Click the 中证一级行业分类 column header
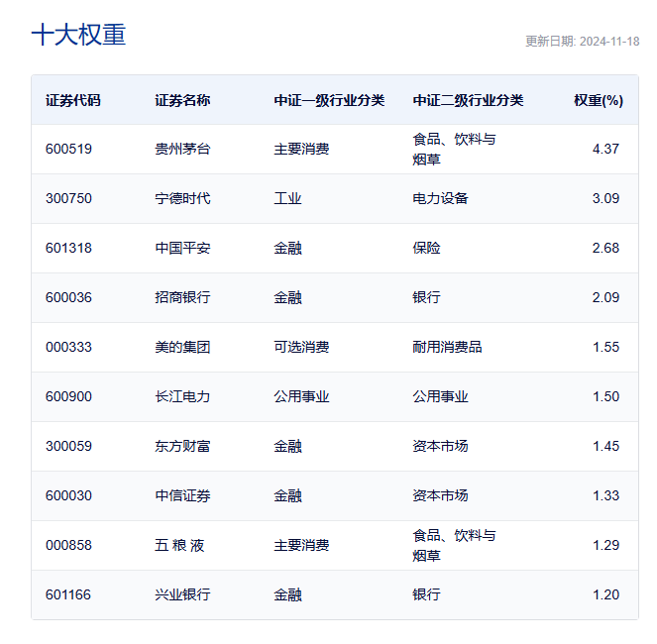The height and width of the screenshot is (644, 657). (x=329, y=100)
